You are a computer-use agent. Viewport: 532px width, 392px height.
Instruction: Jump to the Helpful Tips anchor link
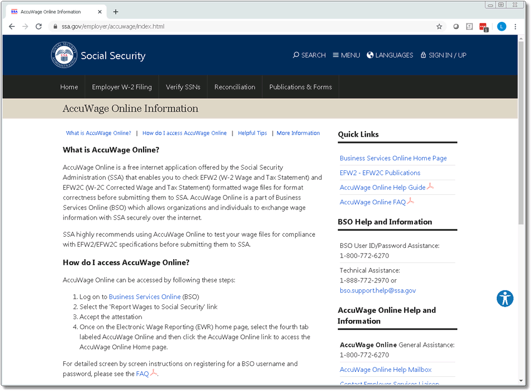253,133
